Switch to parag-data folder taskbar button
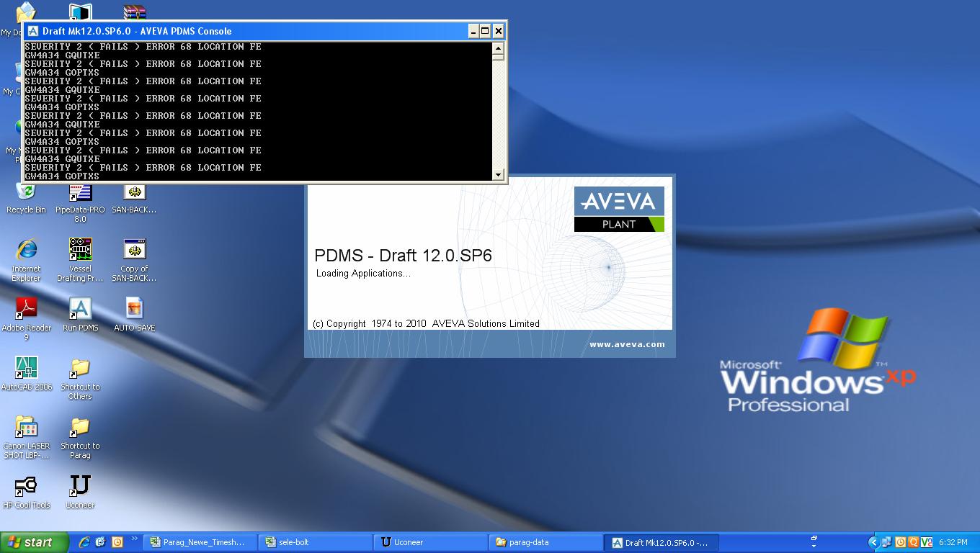The width and height of the screenshot is (980, 553). (546, 542)
